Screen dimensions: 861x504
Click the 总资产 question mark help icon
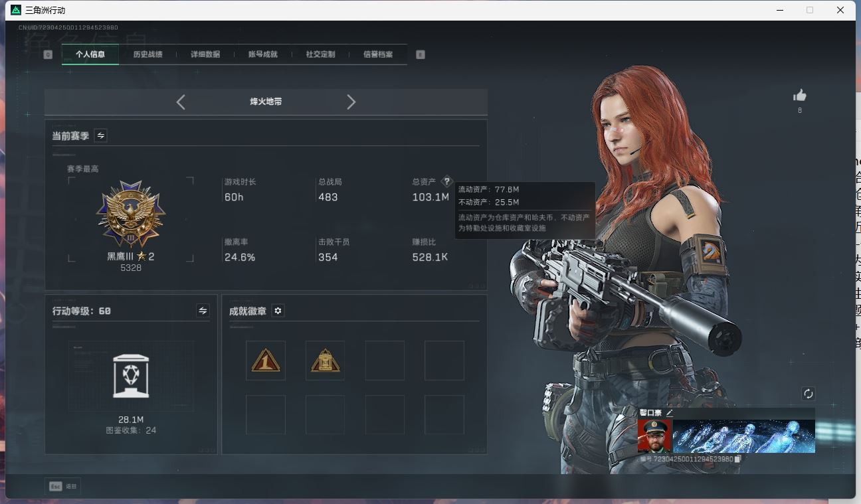[x=446, y=181]
